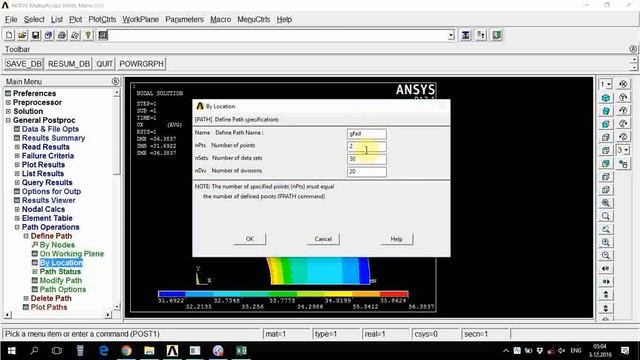This screenshot has width=640, height=360.
Task: Pan model left with arrow icon
Action: 606,268
